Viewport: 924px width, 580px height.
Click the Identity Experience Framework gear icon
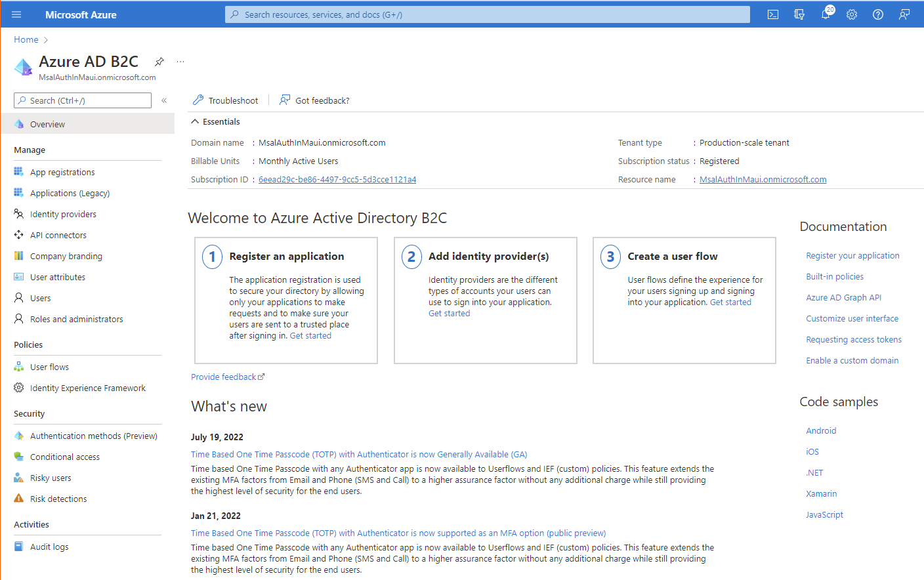pyautogui.click(x=19, y=388)
